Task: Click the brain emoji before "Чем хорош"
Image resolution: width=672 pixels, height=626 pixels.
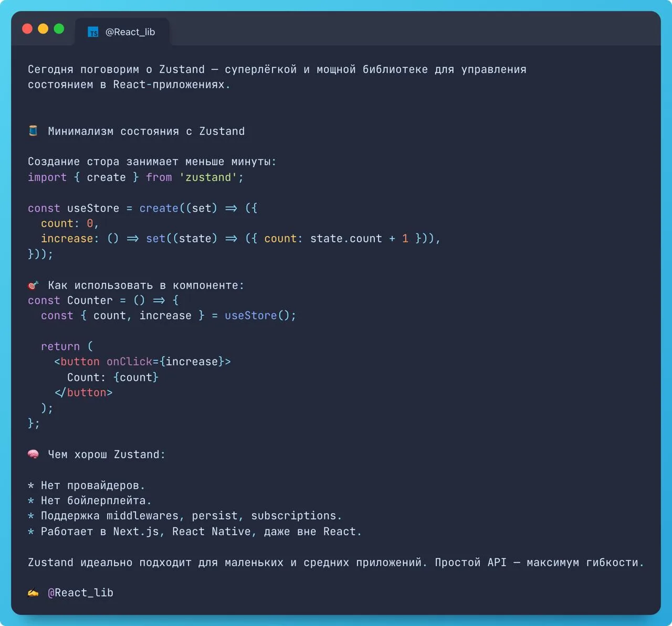Action: 33,454
